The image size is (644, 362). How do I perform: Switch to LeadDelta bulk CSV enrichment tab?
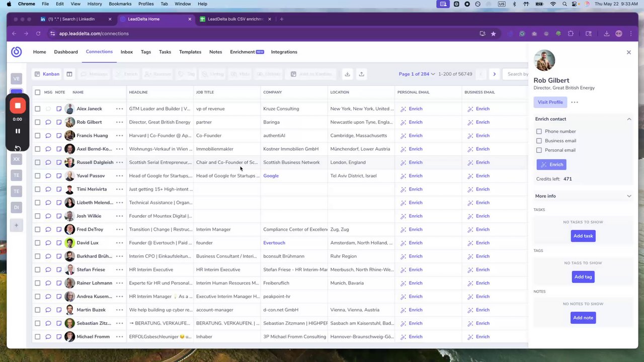tap(235, 19)
